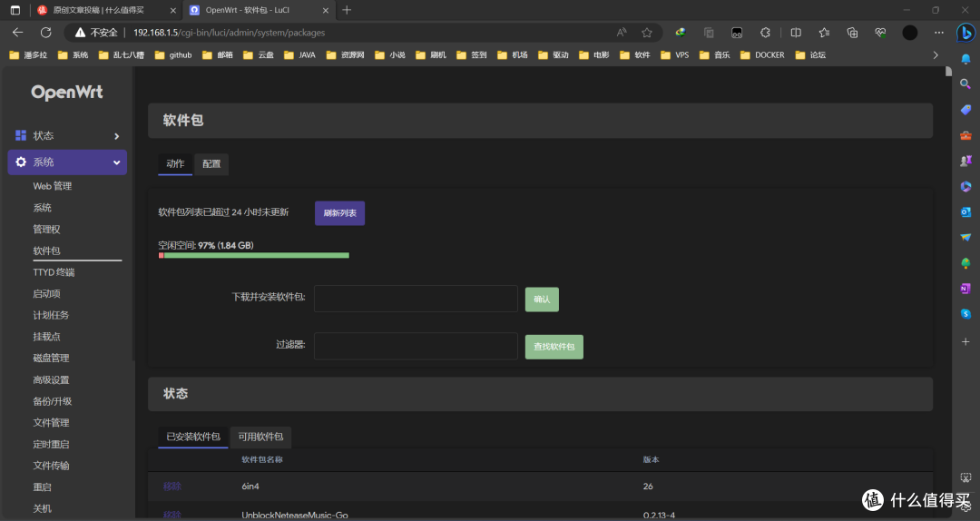Click the free space progress bar
Screen dimensions: 980x521
[x=254, y=256]
